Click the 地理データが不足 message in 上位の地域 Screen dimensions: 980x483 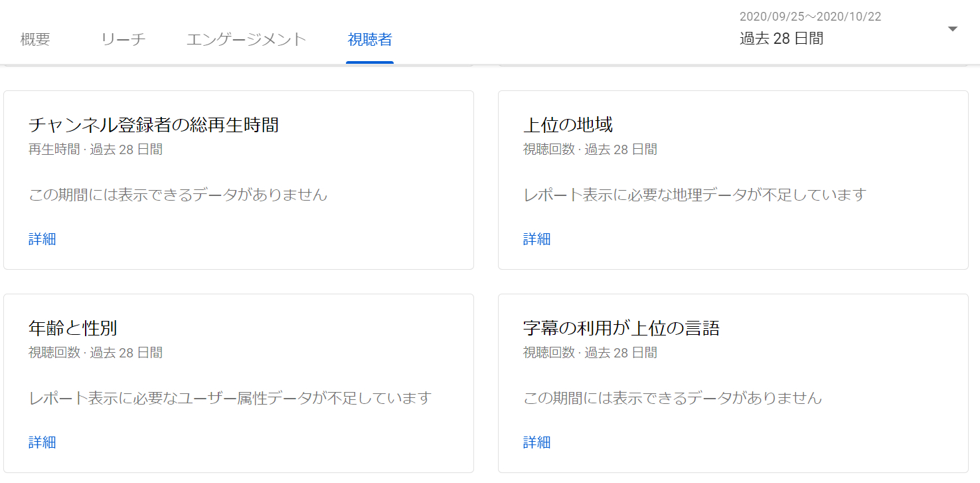(x=694, y=195)
